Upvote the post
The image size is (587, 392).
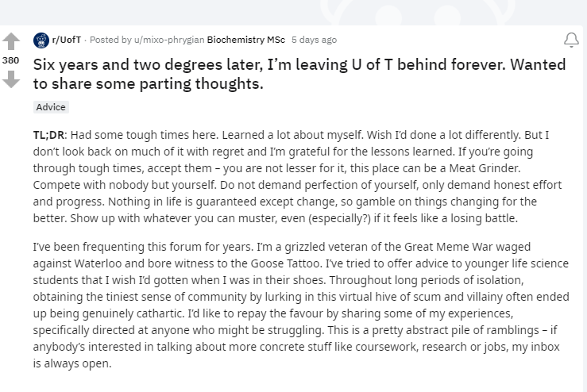[x=11, y=40]
